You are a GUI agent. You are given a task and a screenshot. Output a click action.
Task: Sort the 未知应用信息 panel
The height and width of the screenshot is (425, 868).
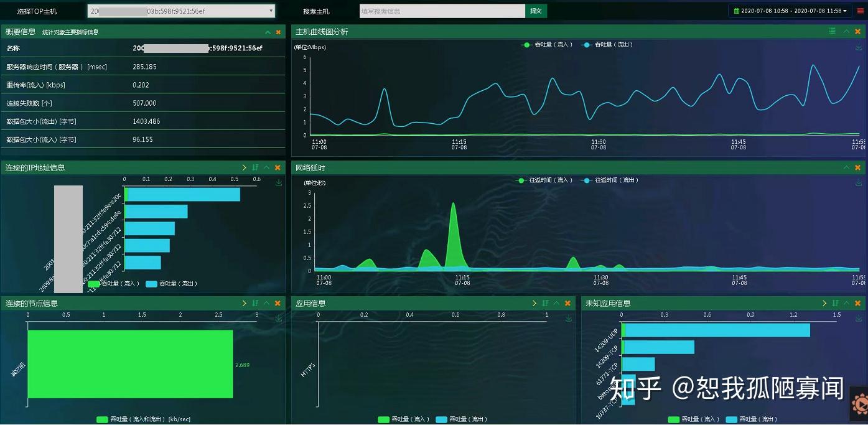835,303
